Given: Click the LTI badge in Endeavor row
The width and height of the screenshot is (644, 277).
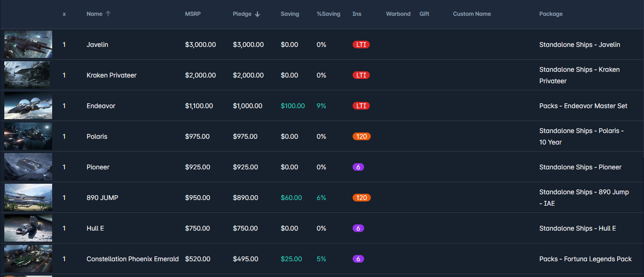Looking at the screenshot, I should (361, 106).
